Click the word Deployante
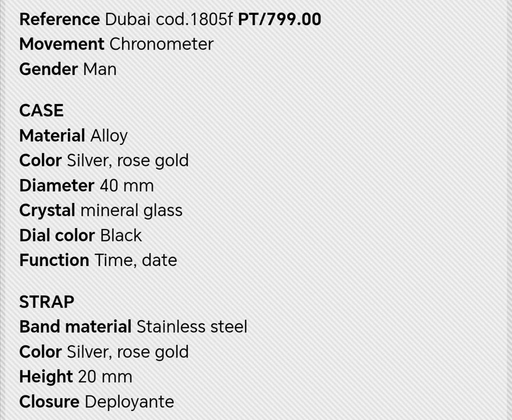512x420 pixels. [x=129, y=402]
